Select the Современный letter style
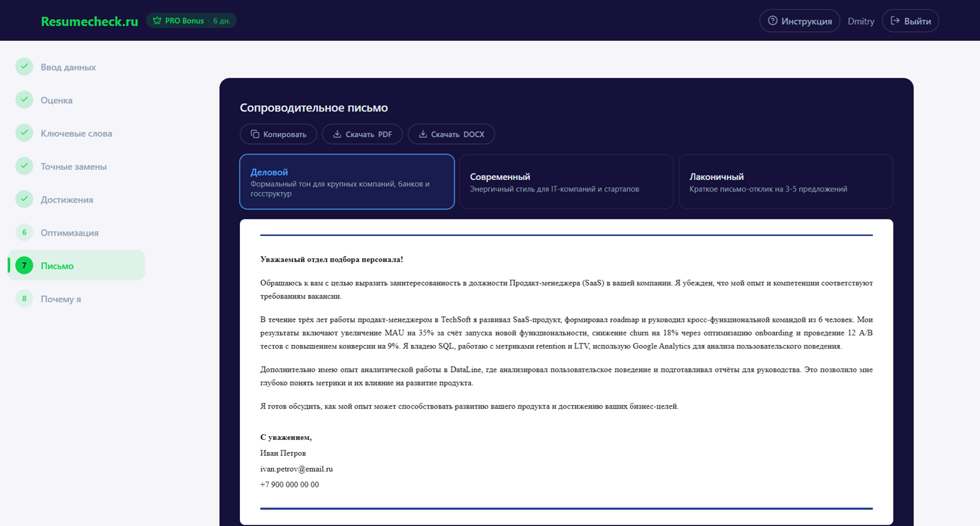This screenshot has width=980, height=526. coord(566,181)
